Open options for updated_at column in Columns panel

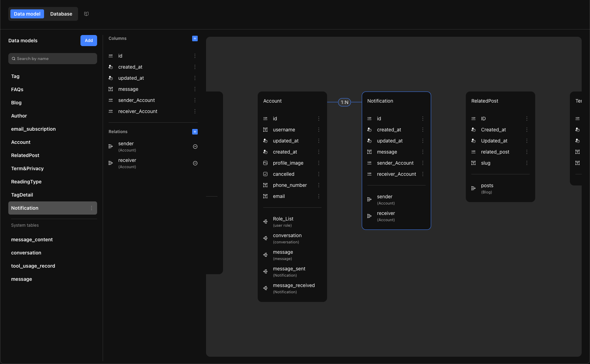click(x=195, y=78)
